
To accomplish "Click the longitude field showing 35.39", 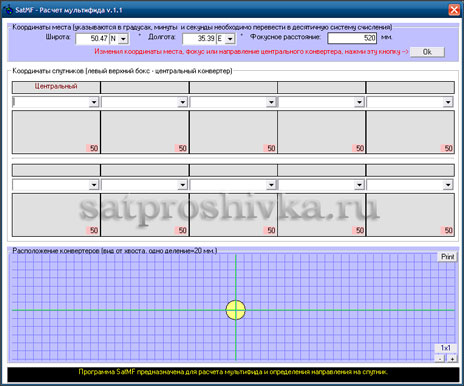I will pyautogui.click(x=199, y=39).
